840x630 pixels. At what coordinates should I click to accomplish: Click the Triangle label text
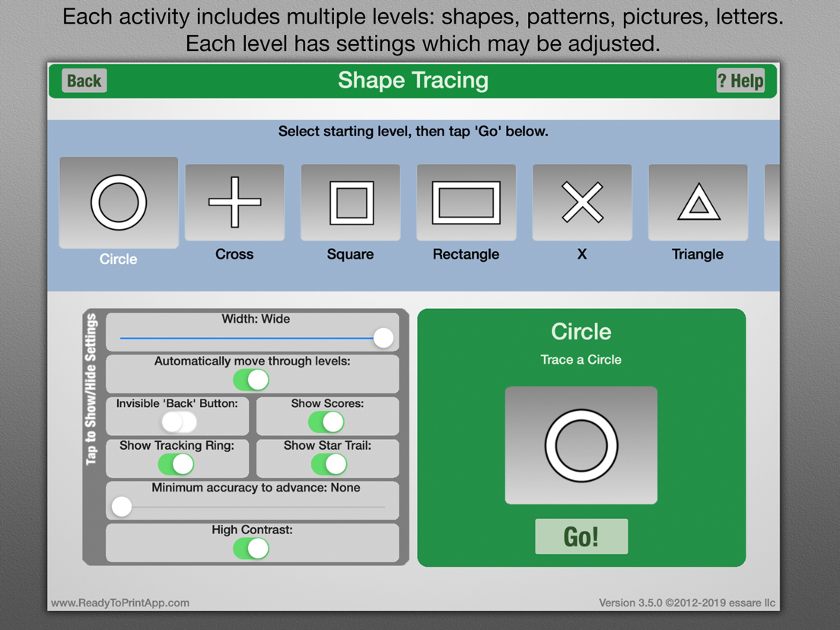pos(698,254)
